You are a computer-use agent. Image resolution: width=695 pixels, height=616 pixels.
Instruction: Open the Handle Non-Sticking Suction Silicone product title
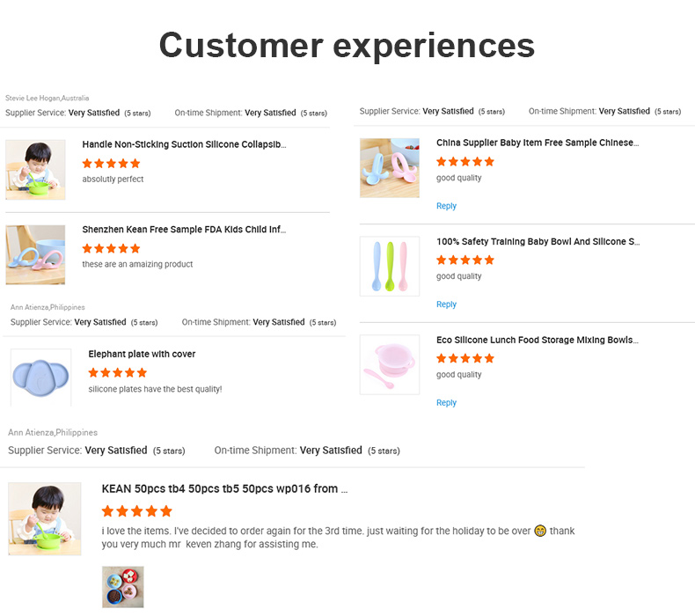pyautogui.click(x=184, y=144)
